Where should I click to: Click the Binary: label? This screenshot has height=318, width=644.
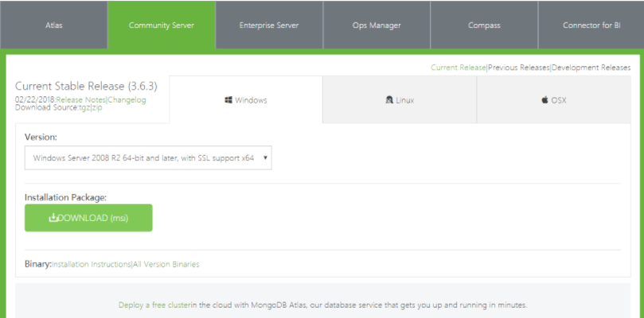pos(38,264)
